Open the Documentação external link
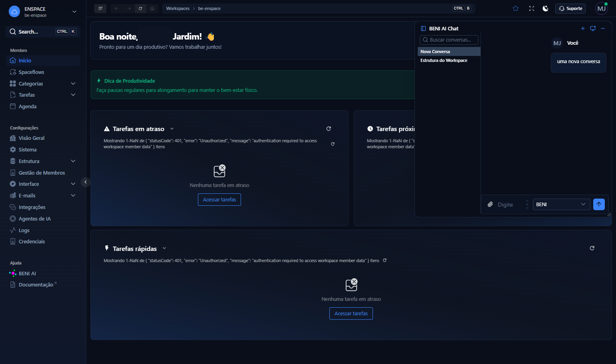This screenshot has width=616, height=364. (44, 284)
